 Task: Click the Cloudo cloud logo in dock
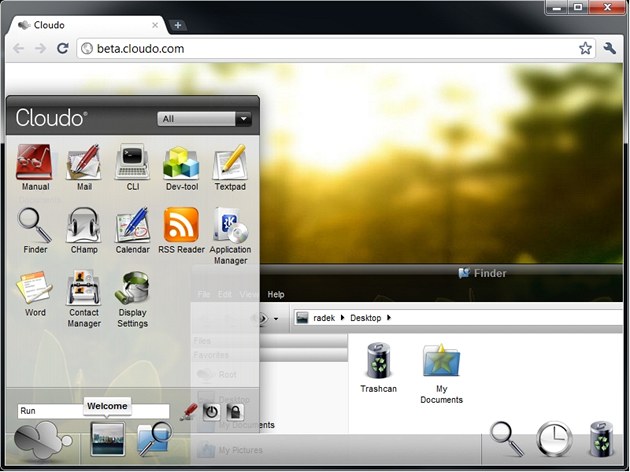43,440
